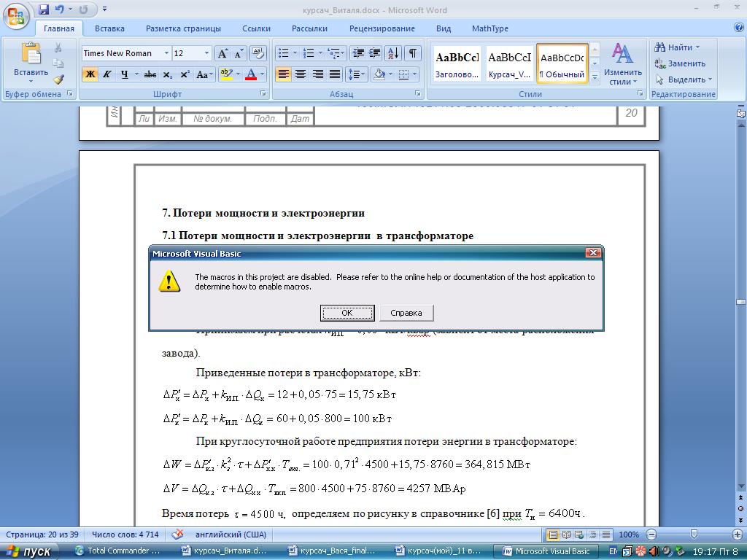The image size is (747, 560).
Task: Center align text
Action: coord(301,74)
